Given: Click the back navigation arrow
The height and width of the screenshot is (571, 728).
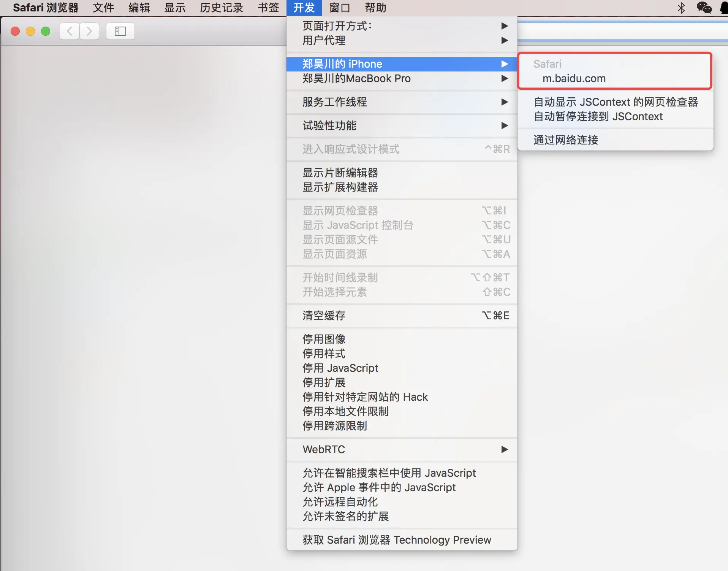Looking at the screenshot, I should pyautogui.click(x=69, y=31).
